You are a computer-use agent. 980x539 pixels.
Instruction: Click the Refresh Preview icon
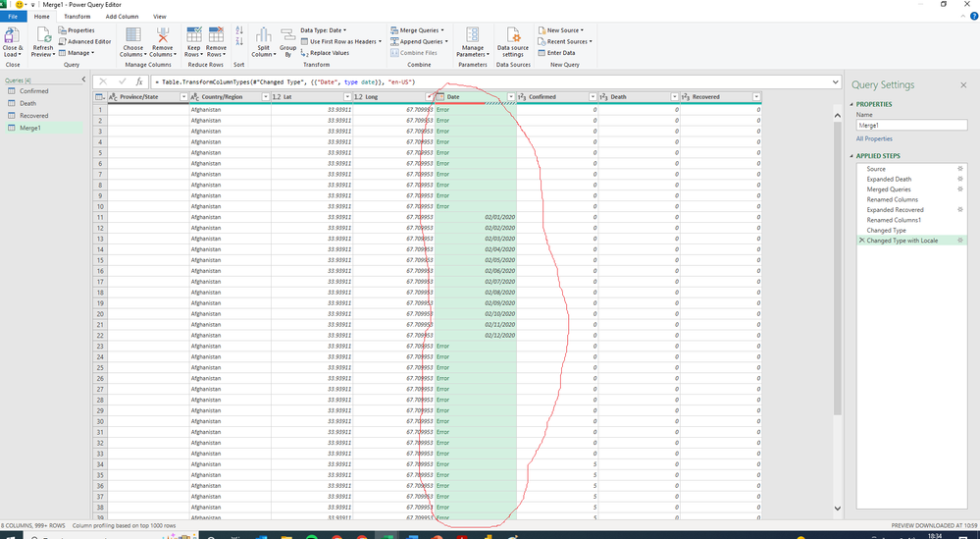43,34
